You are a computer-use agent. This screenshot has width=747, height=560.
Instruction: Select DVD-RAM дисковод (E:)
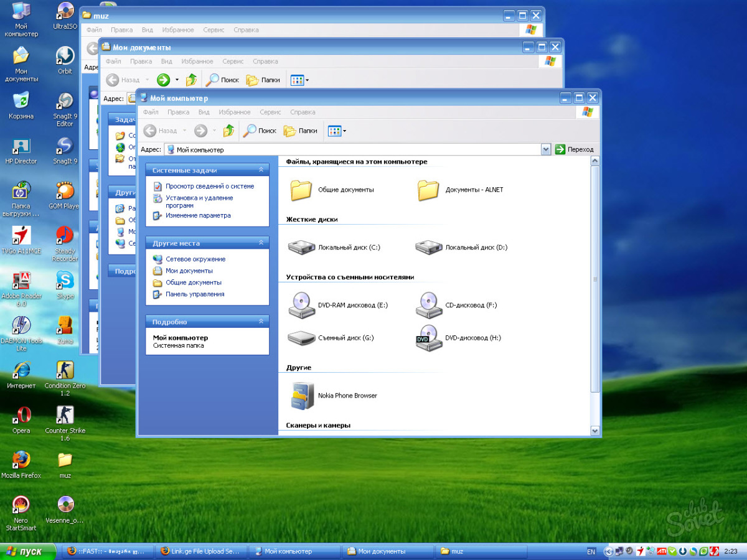pos(302,305)
